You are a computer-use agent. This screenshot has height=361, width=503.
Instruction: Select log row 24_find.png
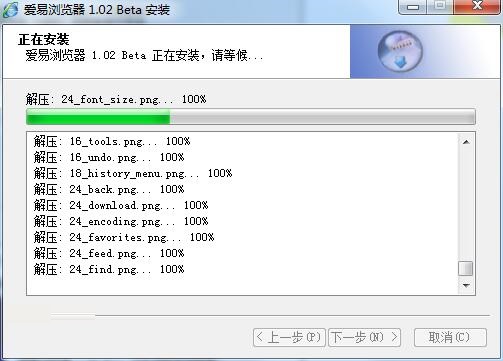click(x=109, y=269)
